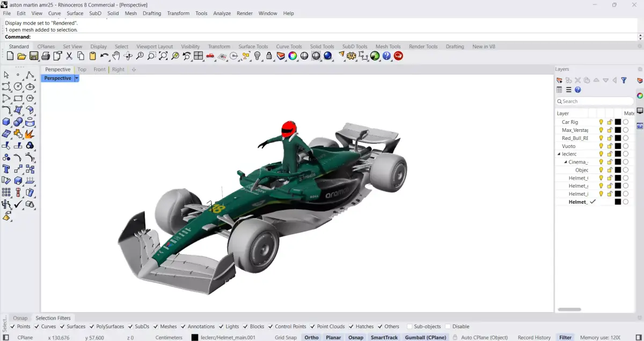Toggle SmartTrack in status bar
This screenshot has width=644, height=341.
click(384, 338)
